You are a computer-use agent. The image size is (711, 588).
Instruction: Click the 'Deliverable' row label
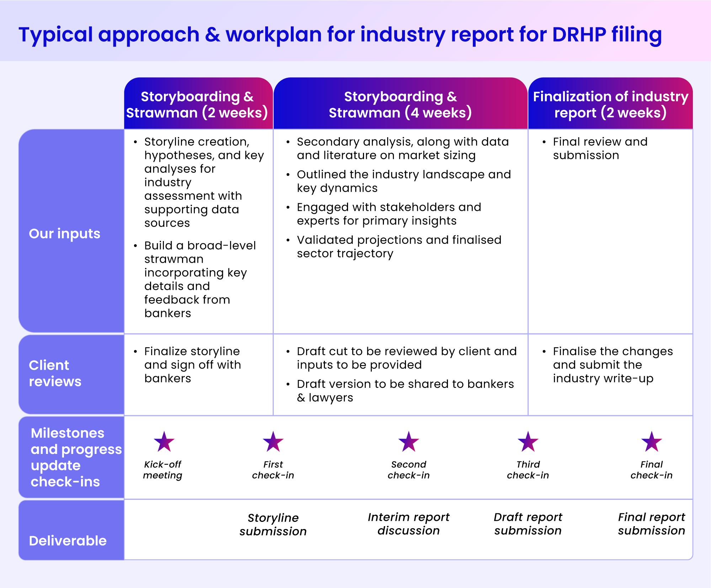(71, 530)
